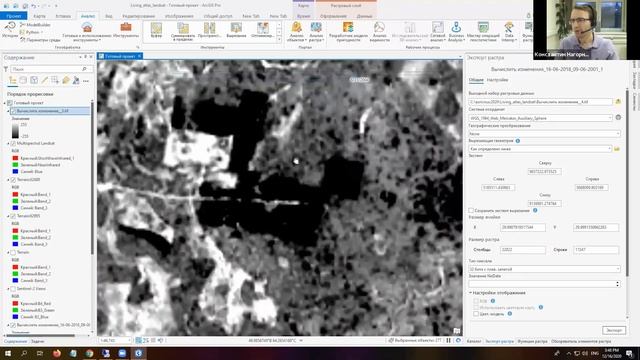The height and width of the screenshot is (360, 640).
Task: List layers by selection
Action: point(34,80)
